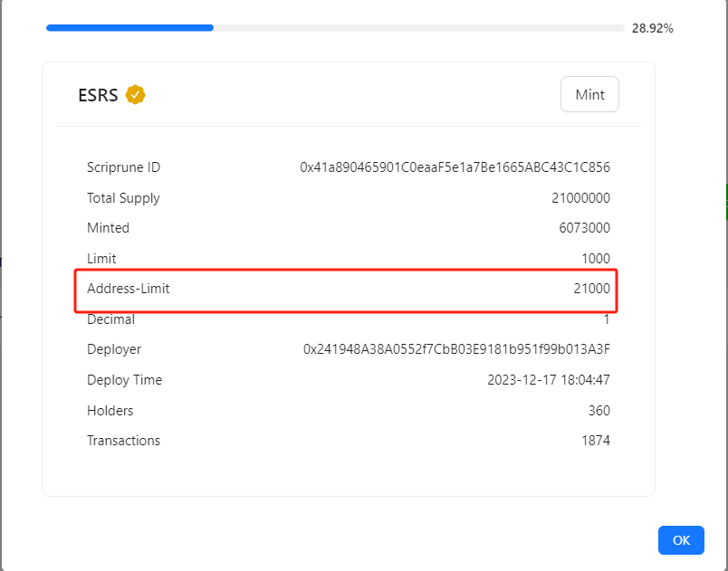This screenshot has width=728, height=571.
Task: Click the Total Supply label
Action: (123, 198)
